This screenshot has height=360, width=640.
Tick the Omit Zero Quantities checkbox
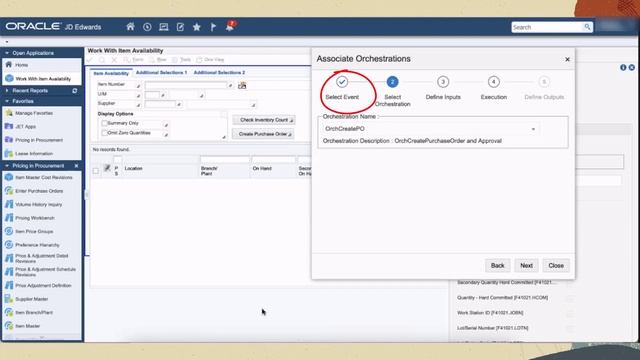point(104,133)
